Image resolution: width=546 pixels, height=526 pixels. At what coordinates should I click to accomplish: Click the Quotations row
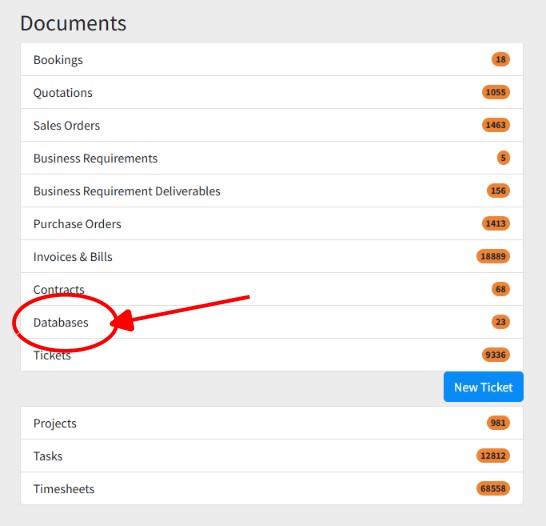(272, 92)
